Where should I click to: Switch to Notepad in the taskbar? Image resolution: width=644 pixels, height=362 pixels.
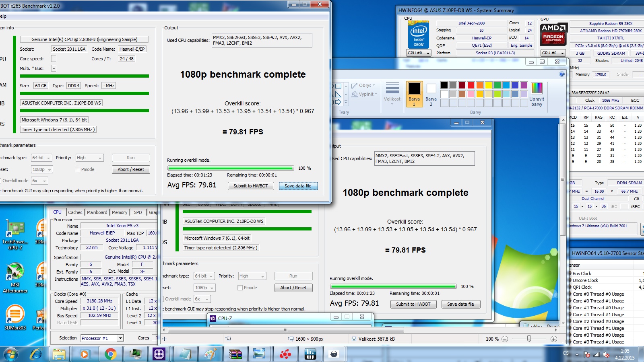[x=185, y=354]
